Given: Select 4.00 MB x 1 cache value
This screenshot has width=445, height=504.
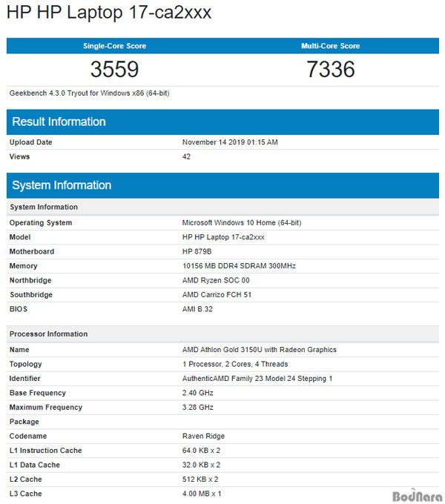Looking at the screenshot, I should pyautogui.click(x=202, y=494).
